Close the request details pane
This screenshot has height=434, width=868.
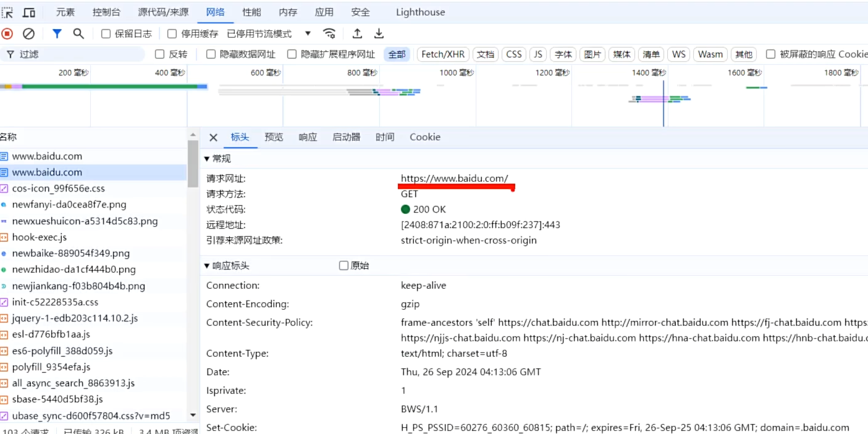(x=213, y=137)
